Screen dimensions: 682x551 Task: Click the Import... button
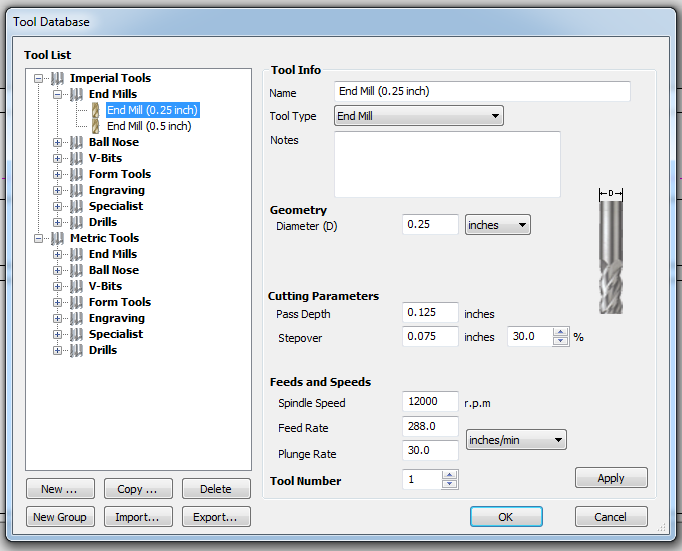(138, 517)
